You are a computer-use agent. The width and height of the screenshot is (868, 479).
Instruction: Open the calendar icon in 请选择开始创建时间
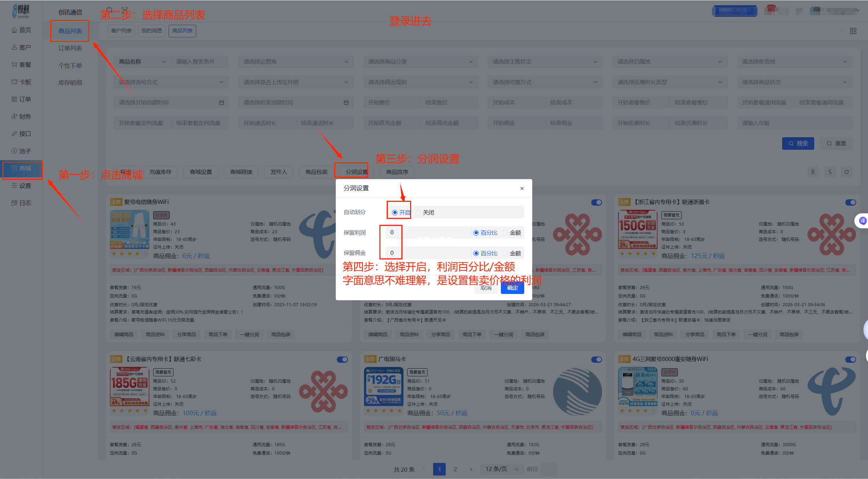tap(221, 102)
